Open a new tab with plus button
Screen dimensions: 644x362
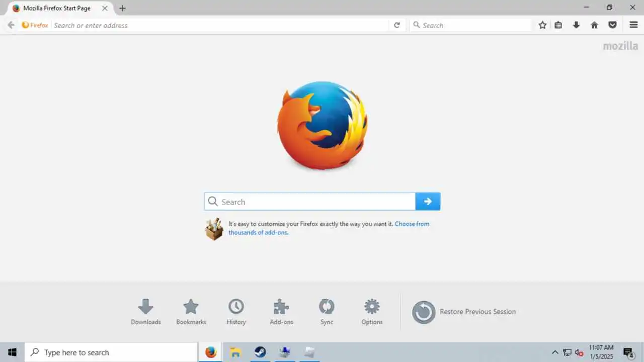point(122,8)
